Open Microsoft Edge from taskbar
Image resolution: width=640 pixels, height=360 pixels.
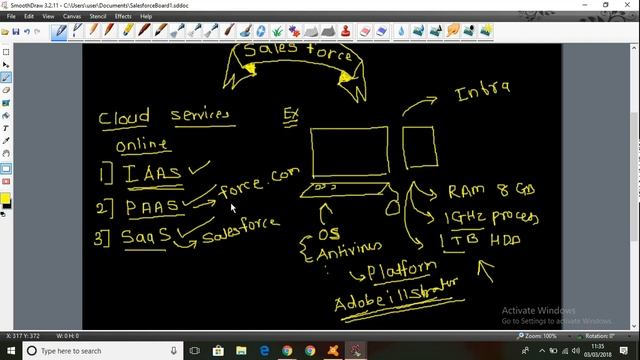264,351
